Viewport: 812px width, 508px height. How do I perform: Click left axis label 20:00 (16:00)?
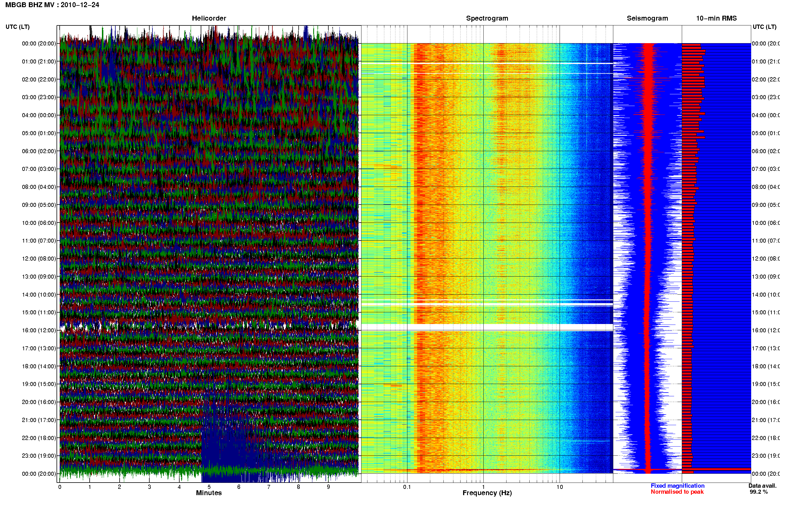(x=39, y=402)
